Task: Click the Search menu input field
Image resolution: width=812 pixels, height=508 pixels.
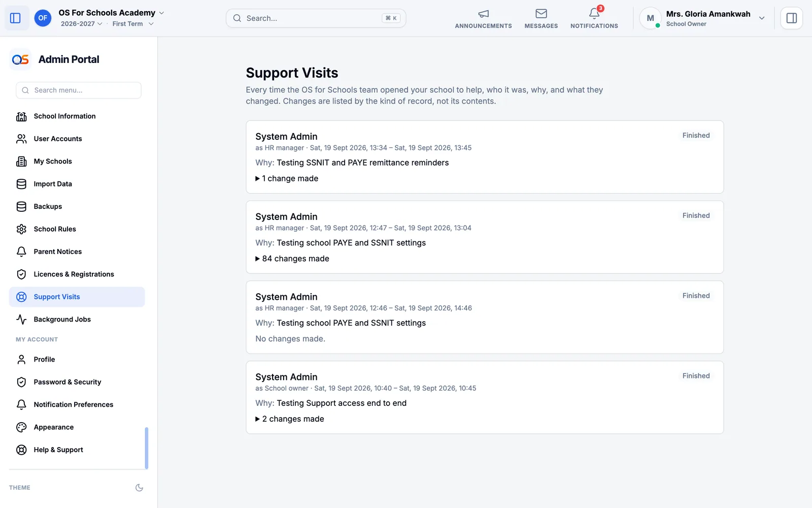Action: [79, 90]
